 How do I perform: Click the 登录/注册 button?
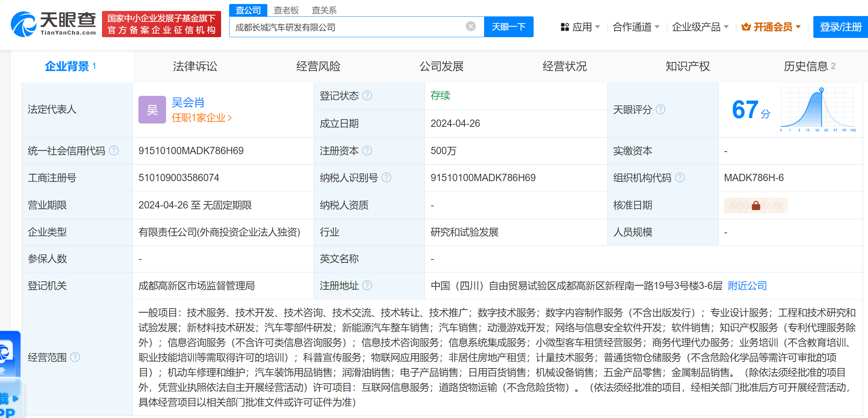coord(840,27)
